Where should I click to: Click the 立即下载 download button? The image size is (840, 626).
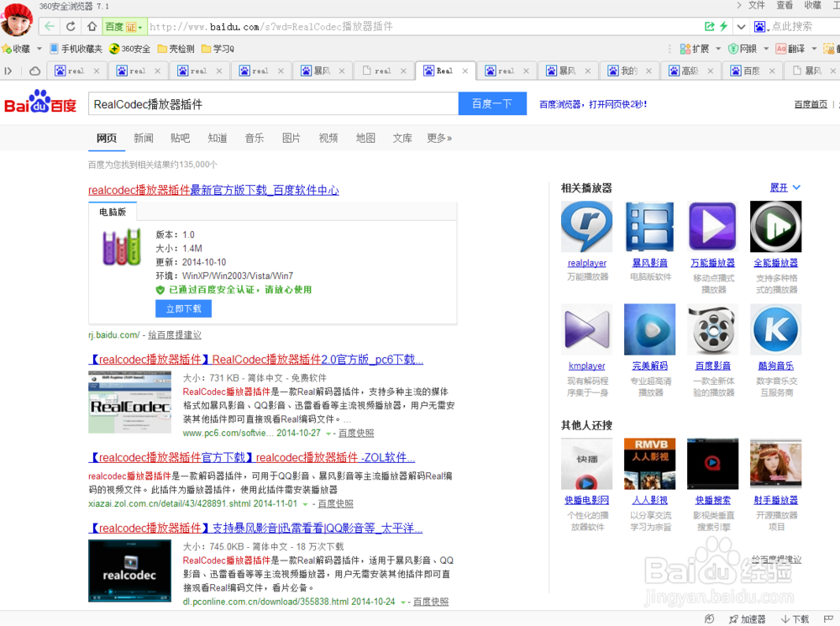pos(184,308)
